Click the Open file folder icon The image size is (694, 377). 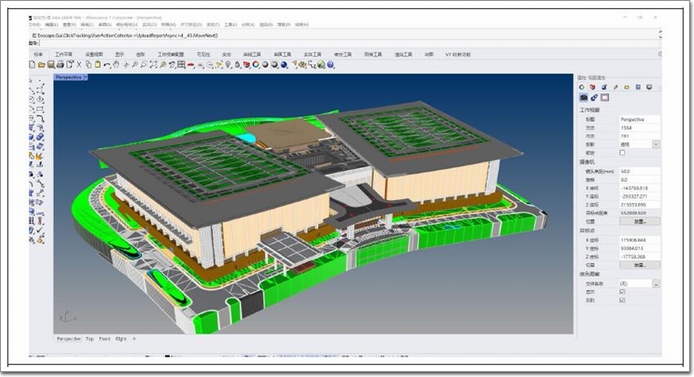42,65
